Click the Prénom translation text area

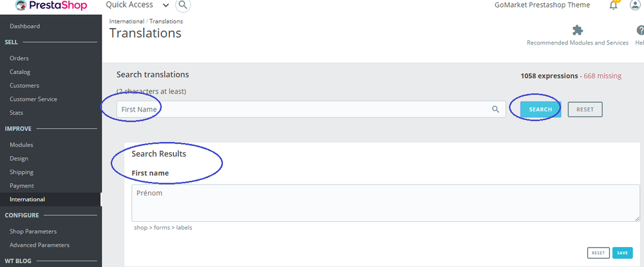click(385, 203)
